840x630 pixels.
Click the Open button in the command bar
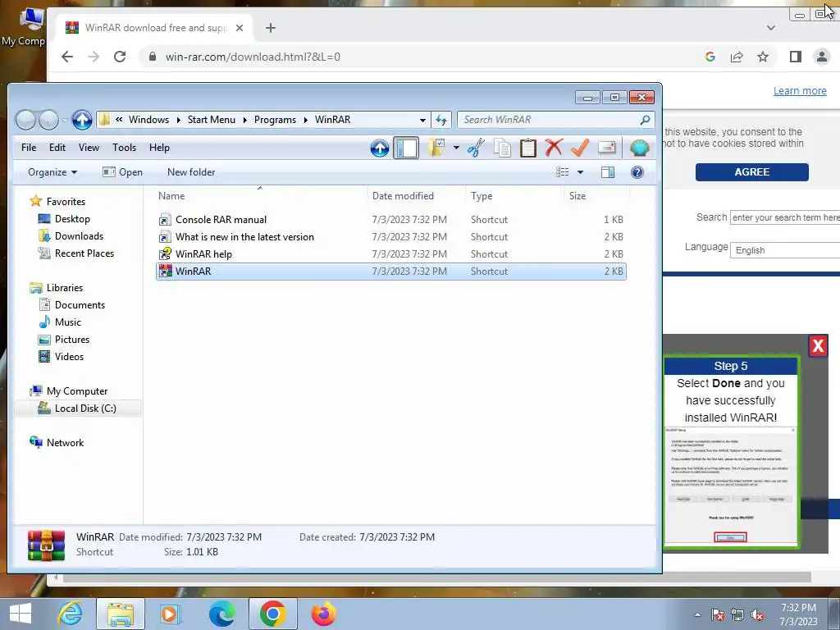(x=123, y=172)
